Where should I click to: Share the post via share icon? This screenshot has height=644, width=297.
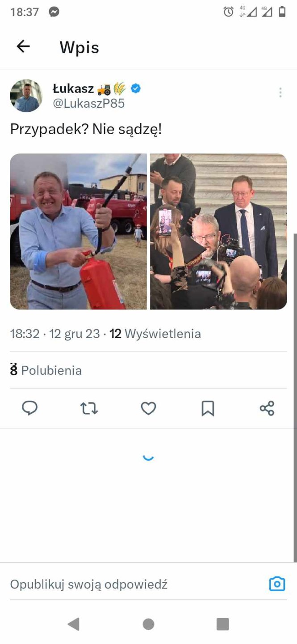click(267, 408)
